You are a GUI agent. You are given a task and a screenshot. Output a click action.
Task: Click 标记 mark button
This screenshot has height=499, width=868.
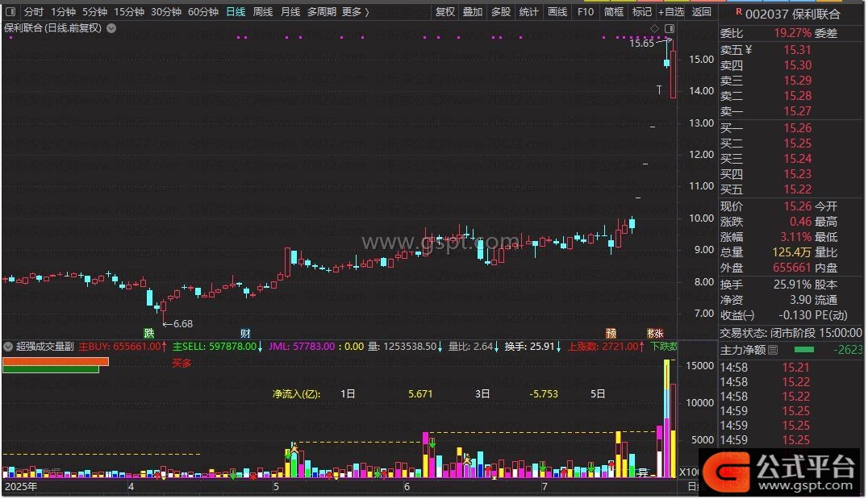[x=642, y=11]
